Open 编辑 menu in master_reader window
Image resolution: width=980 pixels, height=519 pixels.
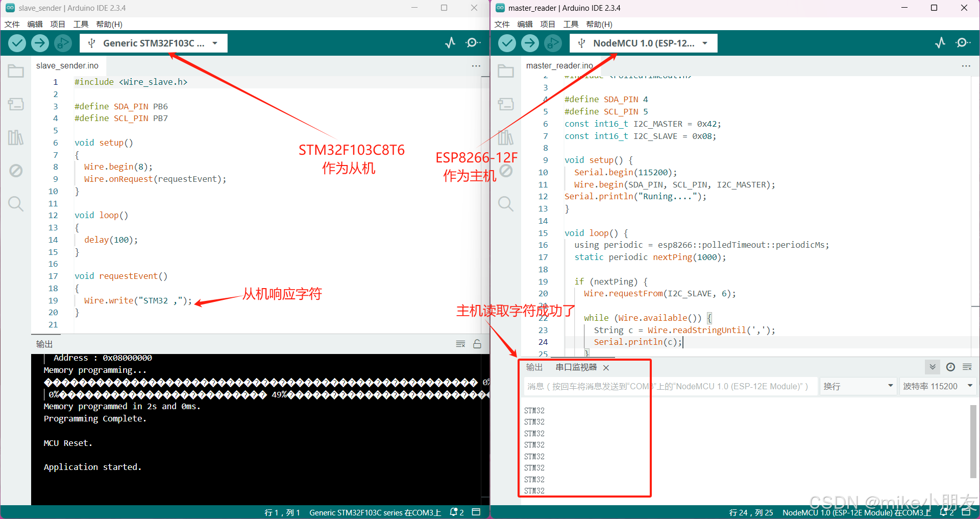[x=525, y=24]
